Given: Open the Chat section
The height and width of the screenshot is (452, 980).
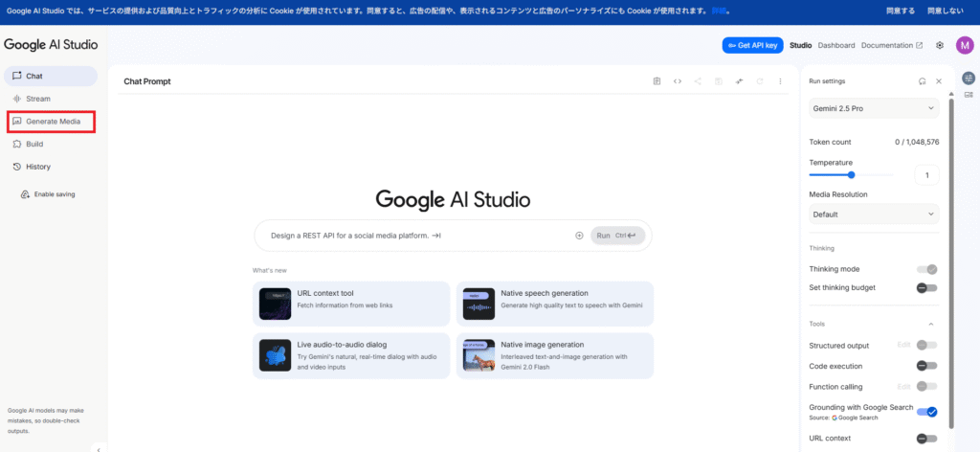Looking at the screenshot, I should (51, 77).
